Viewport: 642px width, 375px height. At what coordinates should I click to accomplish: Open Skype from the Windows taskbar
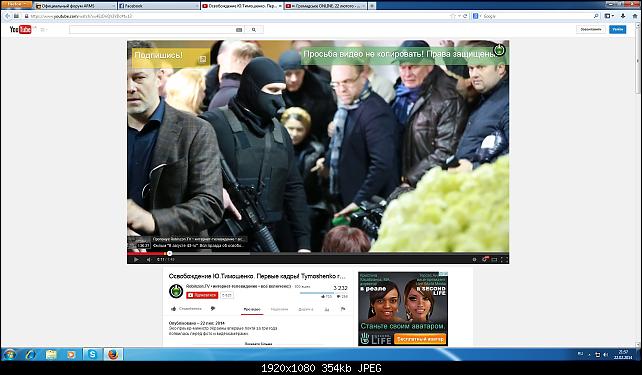tap(92, 354)
